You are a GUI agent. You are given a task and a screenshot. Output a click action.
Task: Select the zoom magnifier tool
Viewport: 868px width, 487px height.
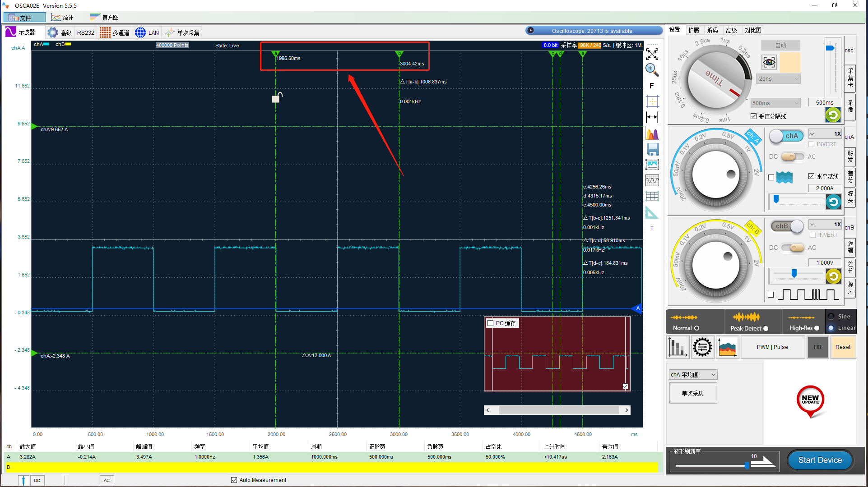pos(652,69)
